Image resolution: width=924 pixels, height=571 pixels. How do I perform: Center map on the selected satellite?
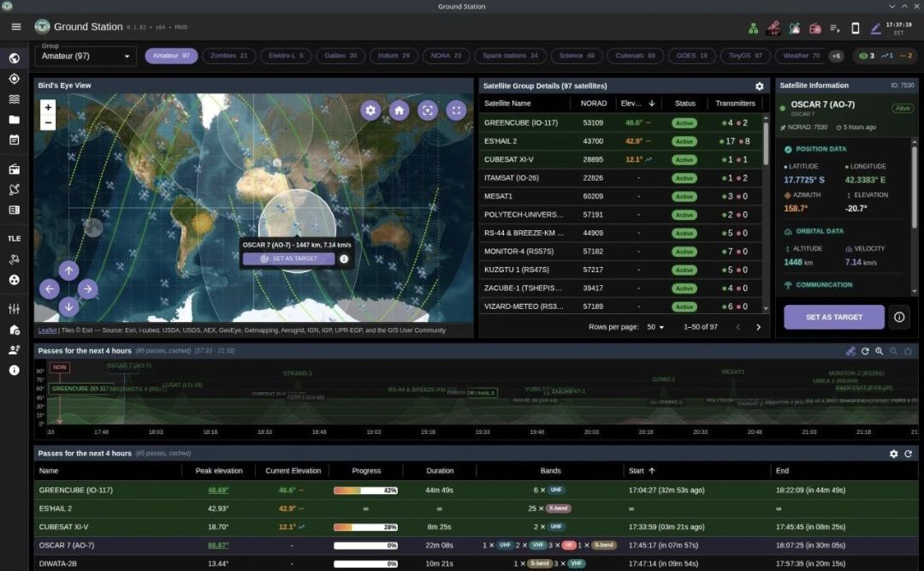(x=428, y=110)
